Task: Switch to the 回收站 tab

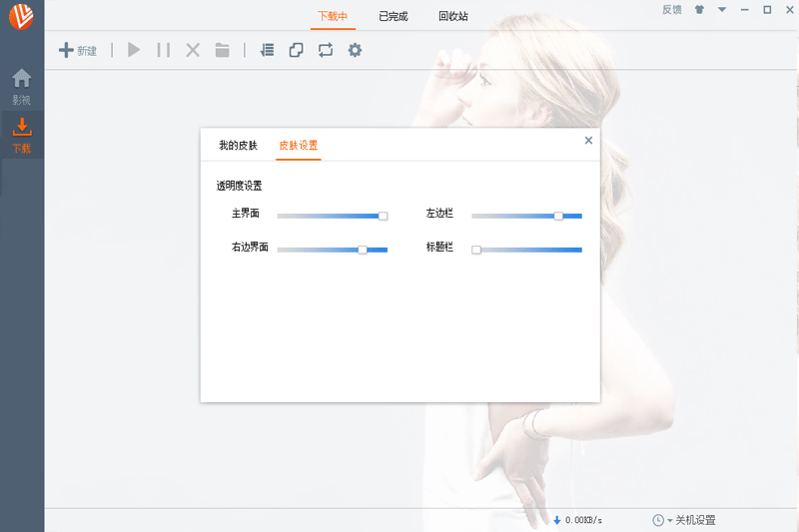Action: (x=453, y=16)
